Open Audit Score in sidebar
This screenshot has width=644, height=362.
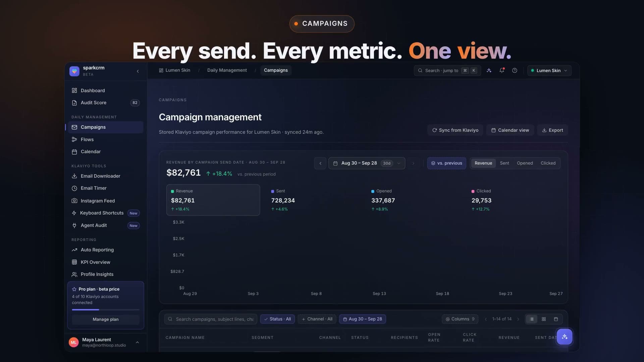(106, 103)
